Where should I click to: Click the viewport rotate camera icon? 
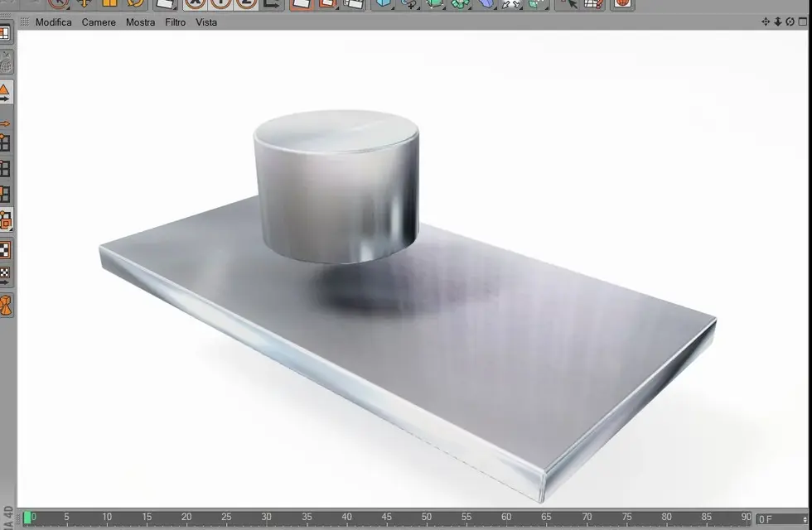(790, 22)
